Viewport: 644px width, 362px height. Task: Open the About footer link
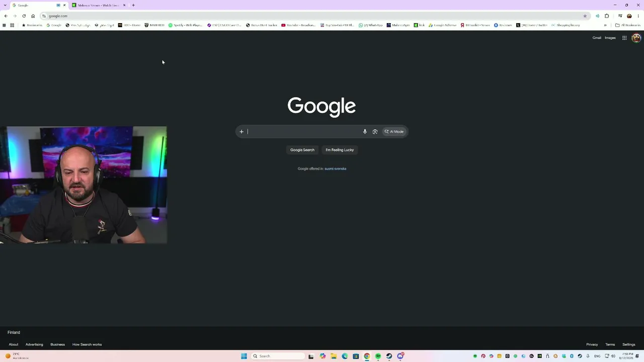pyautogui.click(x=14, y=344)
